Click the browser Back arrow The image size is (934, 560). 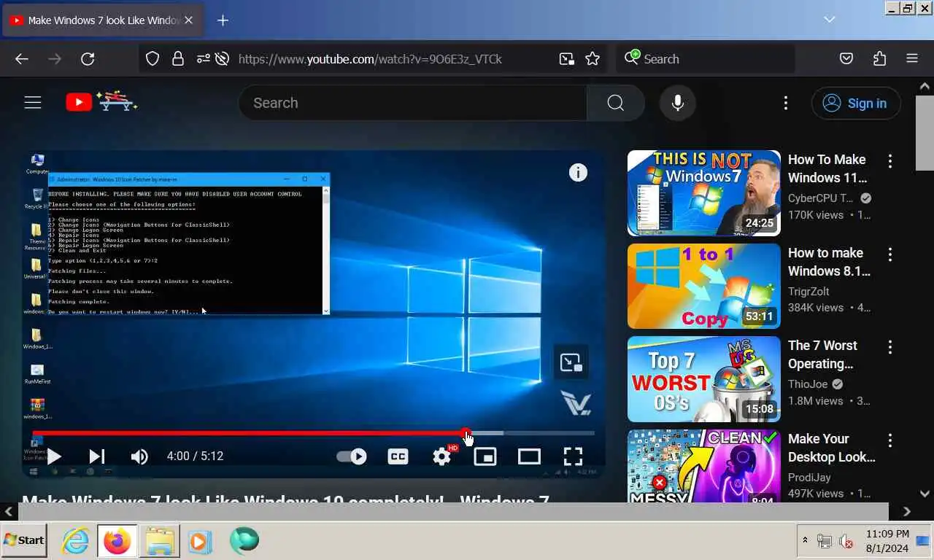tap(22, 59)
